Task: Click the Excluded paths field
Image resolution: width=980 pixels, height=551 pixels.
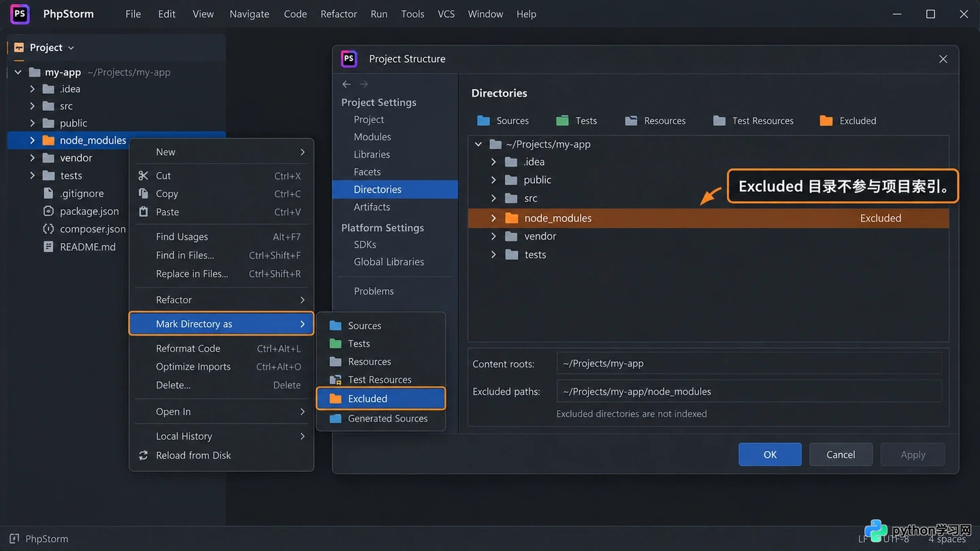Action: pos(749,391)
